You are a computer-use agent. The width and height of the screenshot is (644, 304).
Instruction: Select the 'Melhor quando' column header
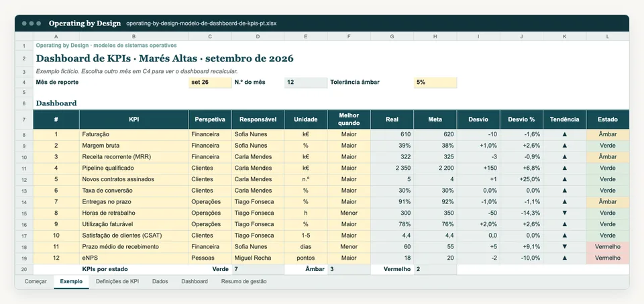pyautogui.click(x=349, y=119)
